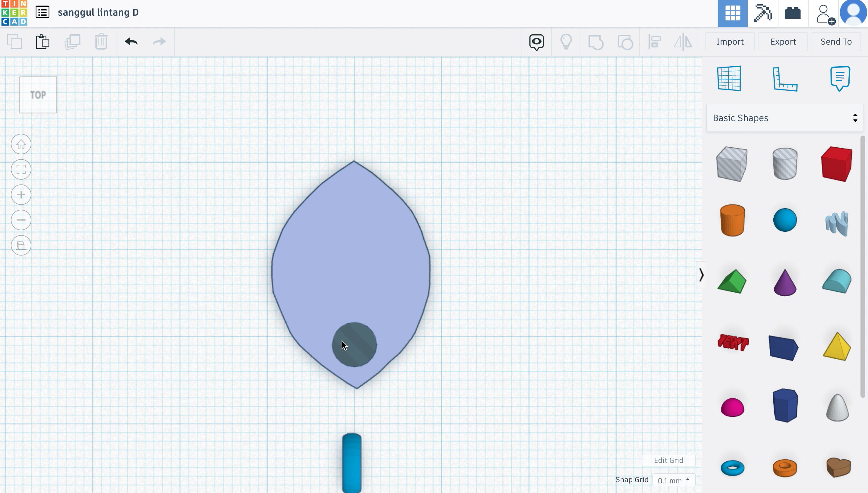Select the Notes tool icon
This screenshot has width=868, height=493.
[x=840, y=79]
